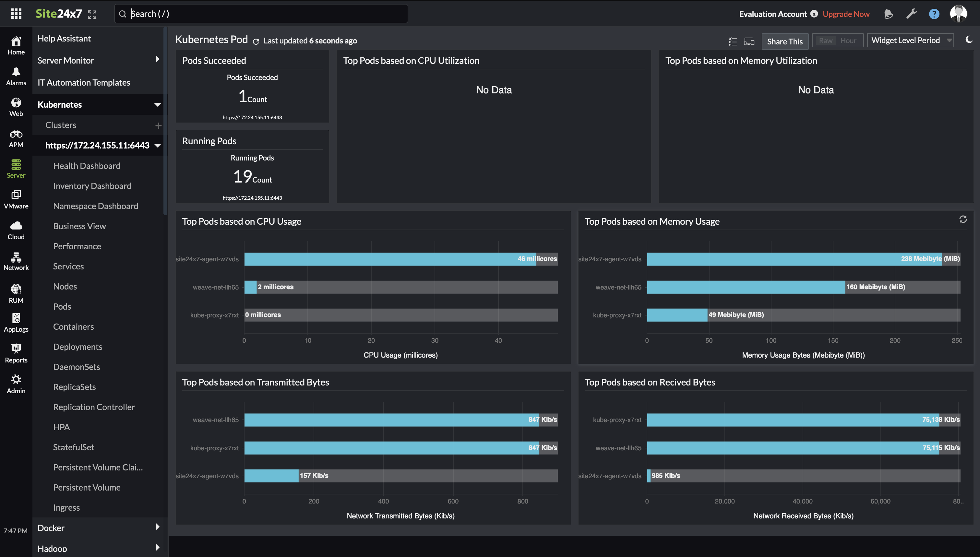This screenshot has width=980, height=557.
Task: Open Pods menu item
Action: (x=62, y=306)
